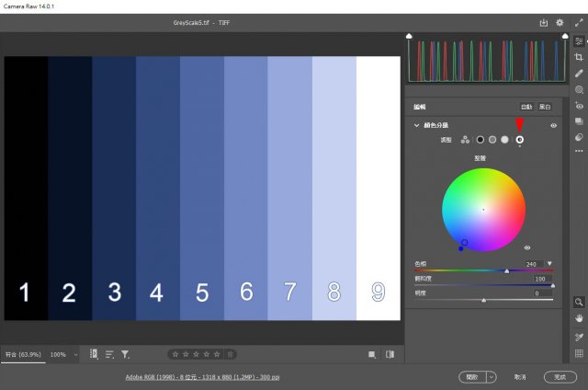Toggle the grid overlay icon
This screenshot has height=390, width=588.
tap(579, 353)
